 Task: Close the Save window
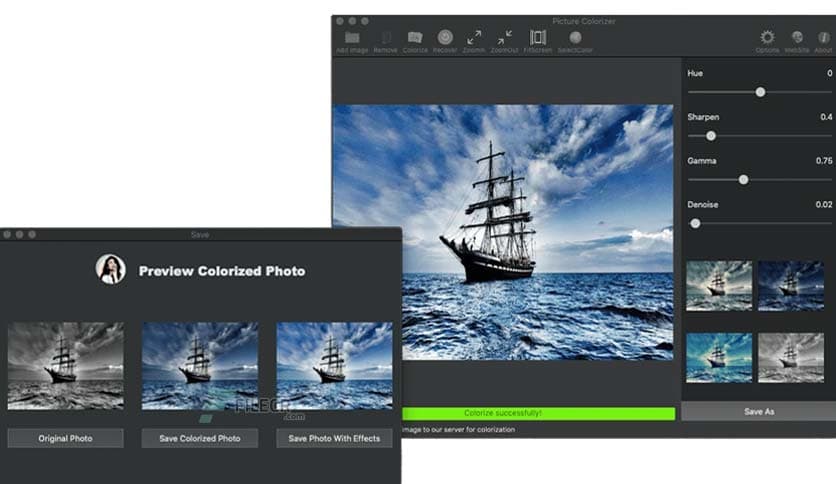click(7, 235)
